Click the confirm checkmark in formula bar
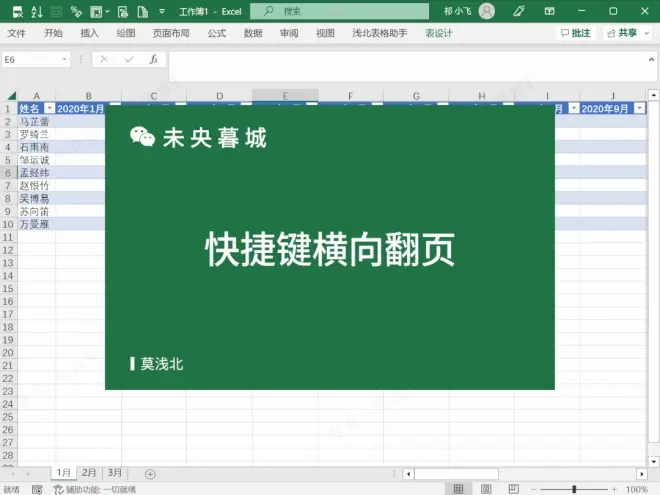 [129, 60]
